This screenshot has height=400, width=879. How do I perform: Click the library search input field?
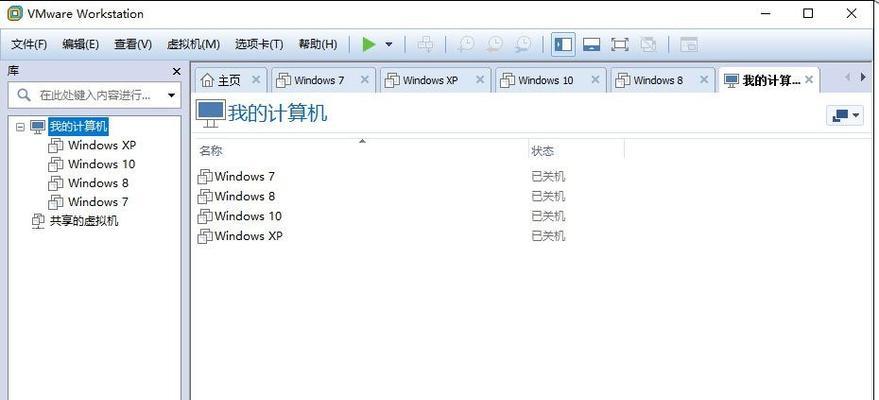(94, 95)
